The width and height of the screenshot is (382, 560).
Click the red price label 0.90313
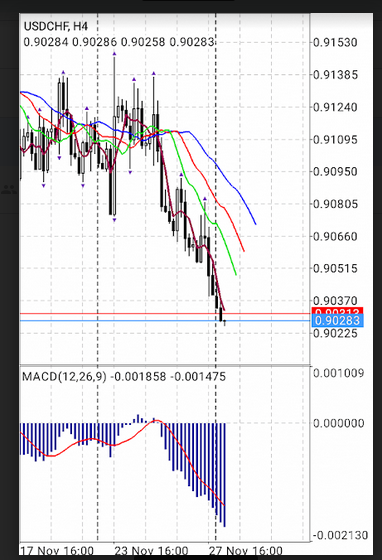coord(337,311)
